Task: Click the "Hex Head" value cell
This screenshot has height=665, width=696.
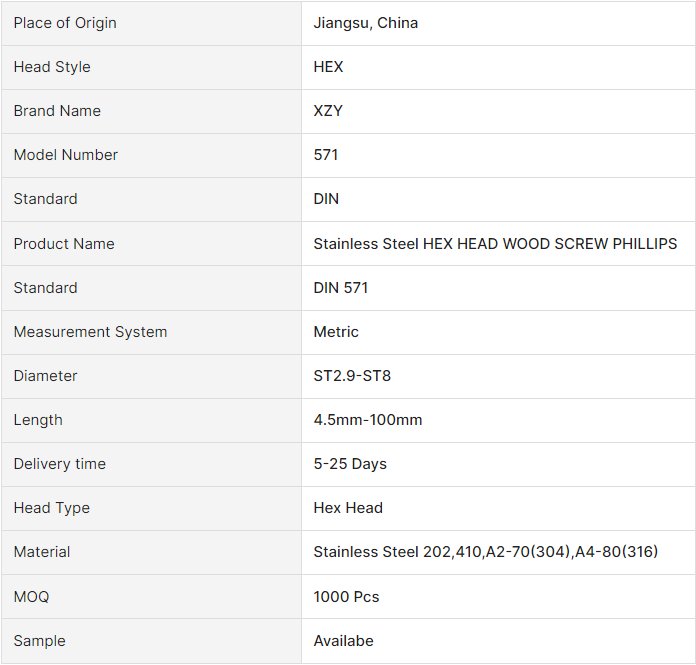Action: (x=348, y=508)
